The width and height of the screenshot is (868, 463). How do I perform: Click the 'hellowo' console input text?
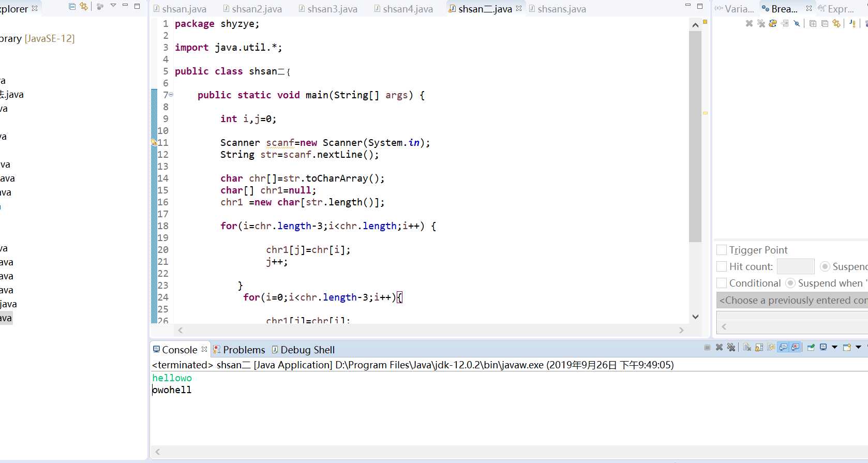tap(172, 378)
